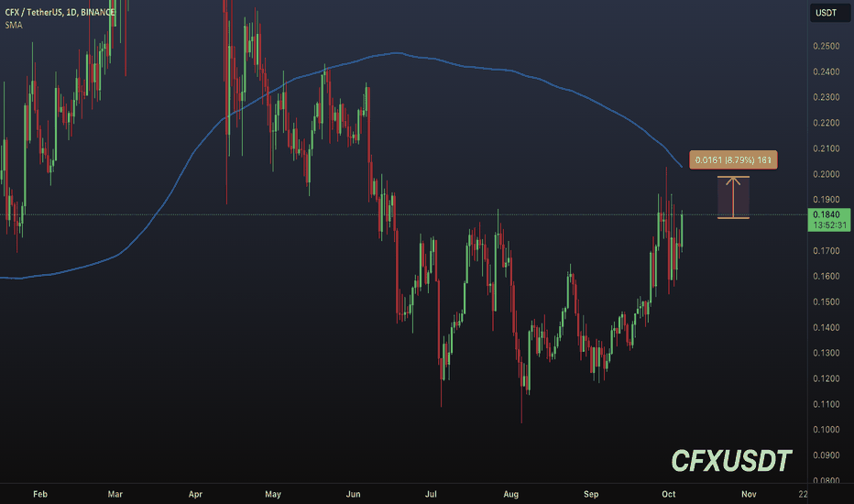The height and width of the screenshot is (504, 854).
Task: Click the Feb date axis label
Action: click(x=40, y=494)
